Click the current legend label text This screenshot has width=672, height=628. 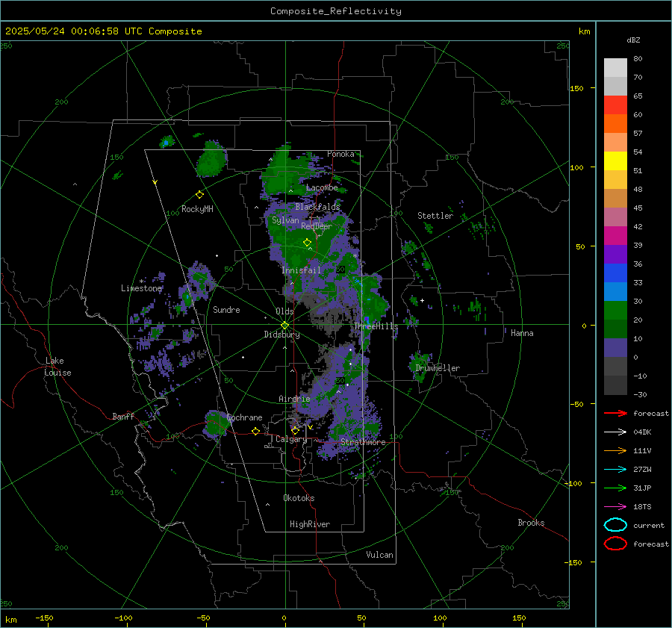(x=648, y=526)
